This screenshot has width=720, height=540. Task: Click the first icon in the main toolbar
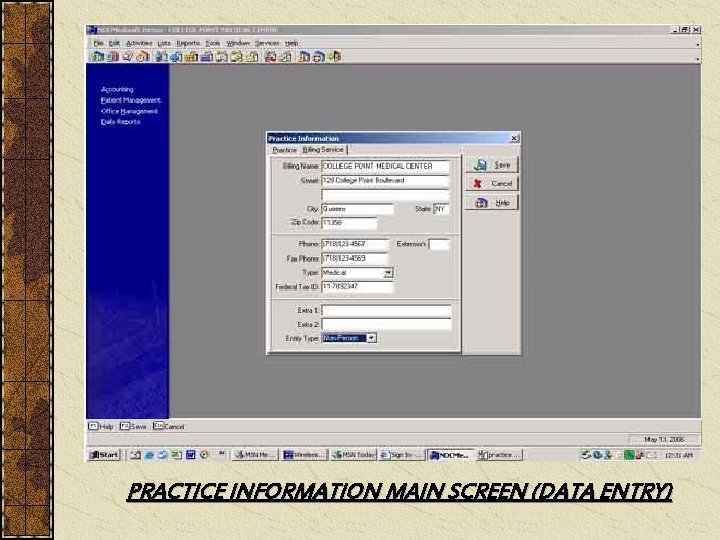[x=98, y=56]
